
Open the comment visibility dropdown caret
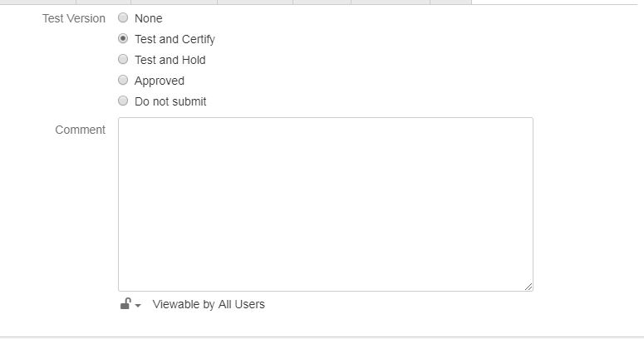[138, 305]
